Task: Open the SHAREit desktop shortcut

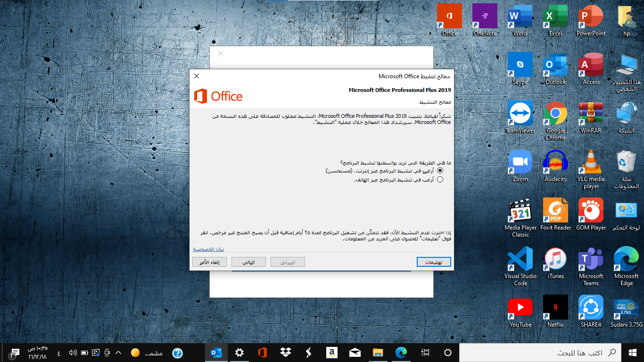Action: click(591, 312)
